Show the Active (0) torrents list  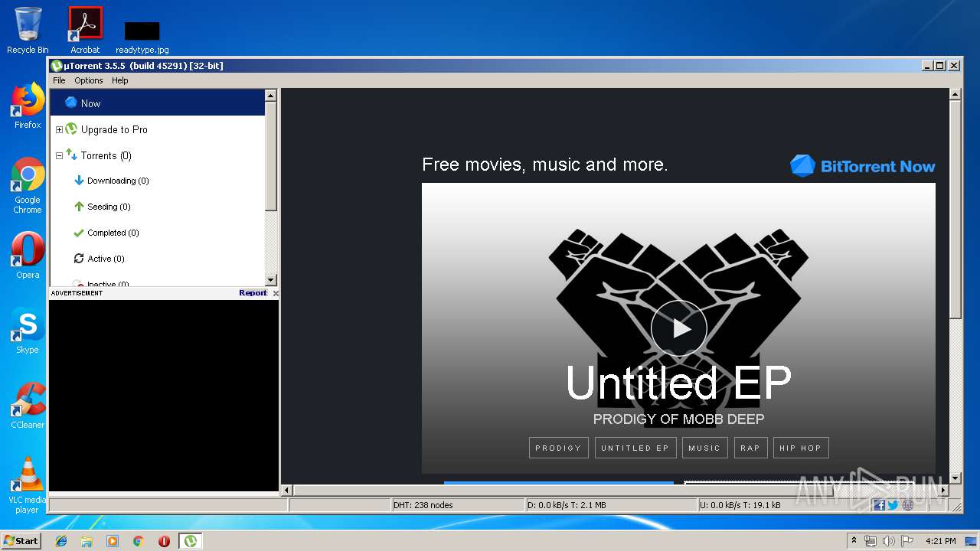pos(106,259)
